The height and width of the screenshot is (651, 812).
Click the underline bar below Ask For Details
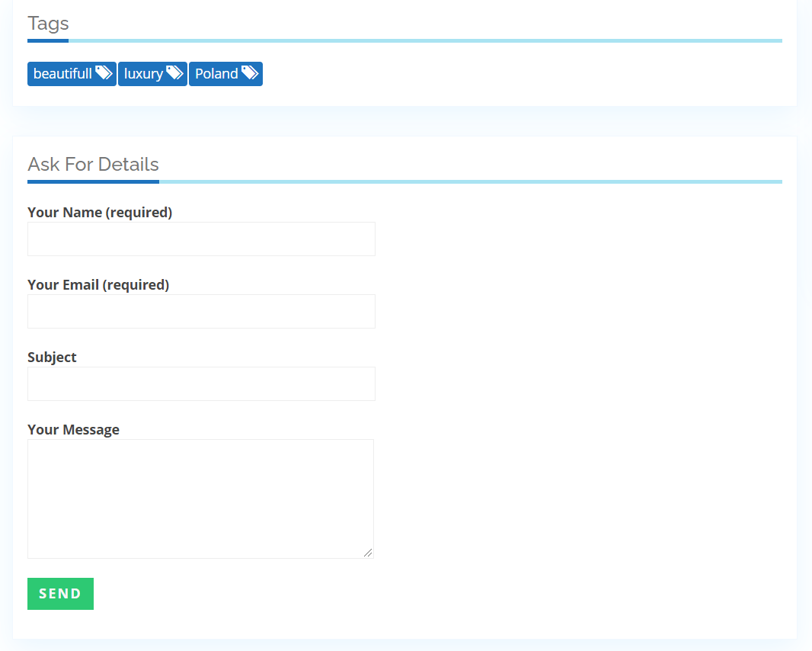click(x=93, y=181)
